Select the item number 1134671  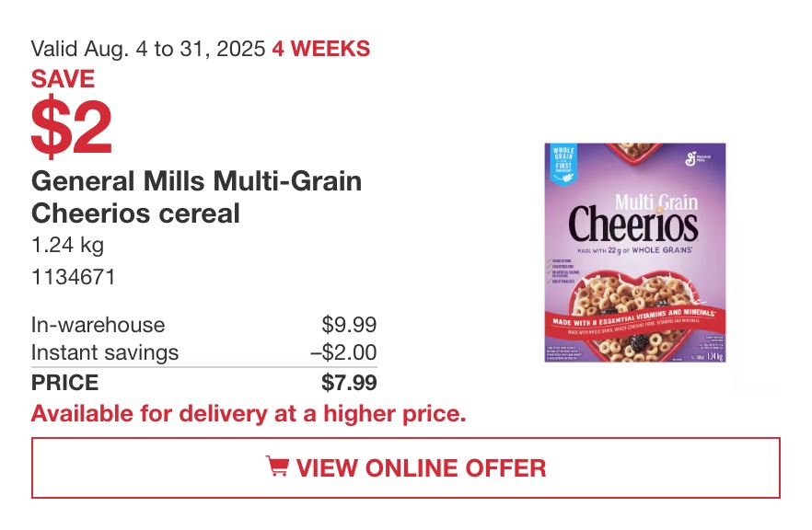(73, 277)
